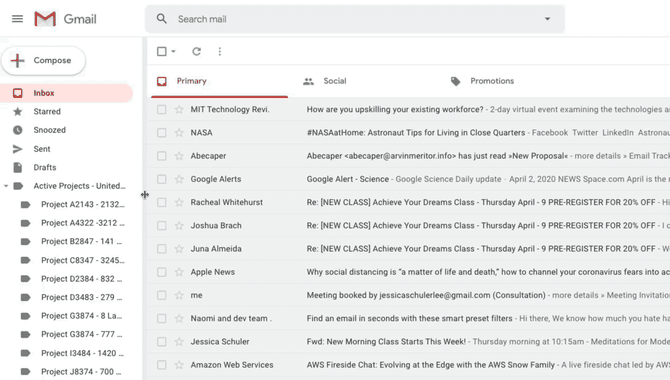Viewport: 670px width, 380px height.
Task: Star the Apple News email
Action: pos(179,272)
